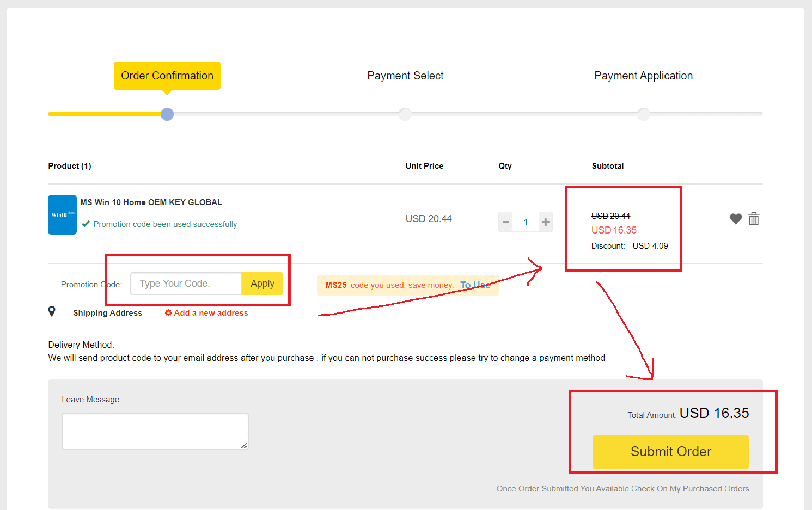This screenshot has height=510, width=812.
Task: Click the Payment Application progress marker
Action: [644, 114]
